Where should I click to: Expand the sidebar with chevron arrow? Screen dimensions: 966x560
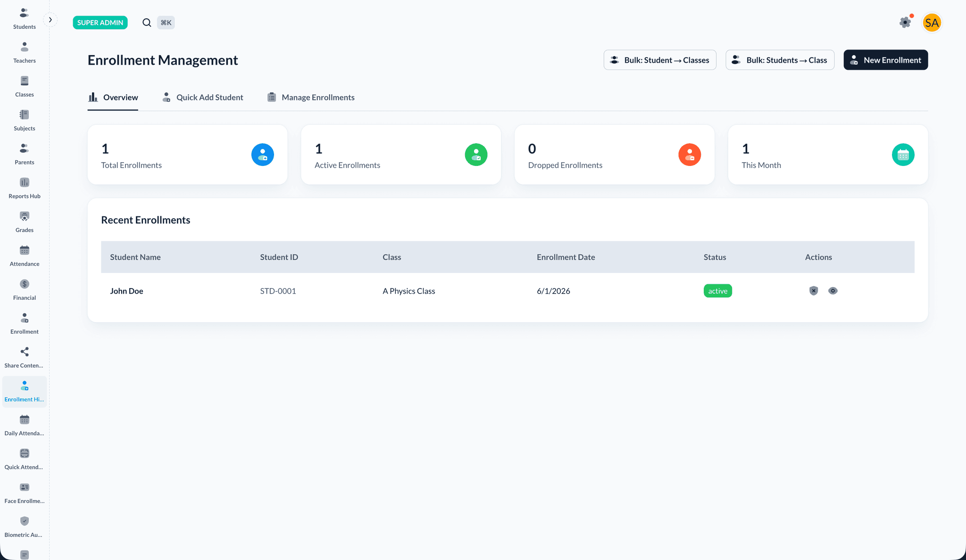pyautogui.click(x=50, y=20)
